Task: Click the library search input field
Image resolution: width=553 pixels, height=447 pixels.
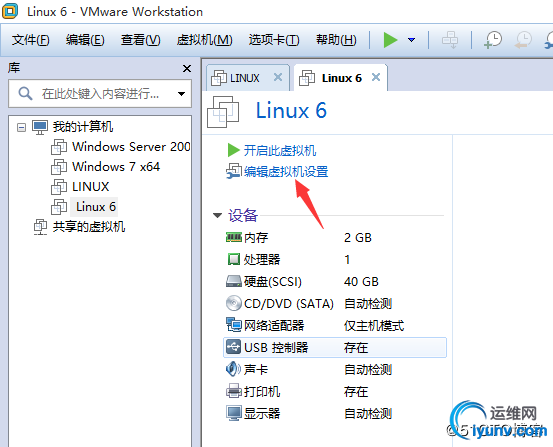Action: [x=100, y=94]
